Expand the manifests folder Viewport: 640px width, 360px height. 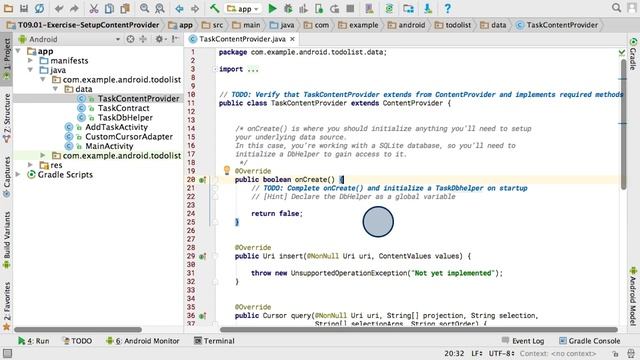[30, 60]
